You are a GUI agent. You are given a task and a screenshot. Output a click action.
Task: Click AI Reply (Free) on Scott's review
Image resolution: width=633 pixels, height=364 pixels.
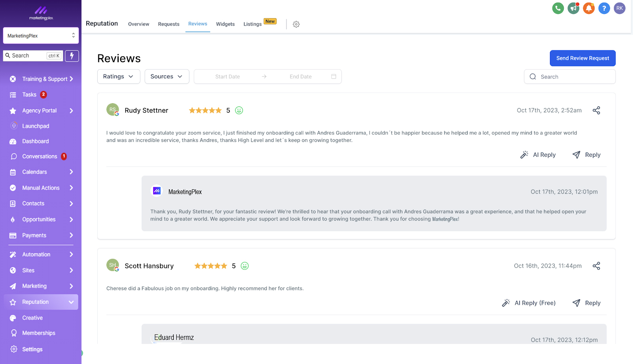pyautogui.click(x=529, y=303)
